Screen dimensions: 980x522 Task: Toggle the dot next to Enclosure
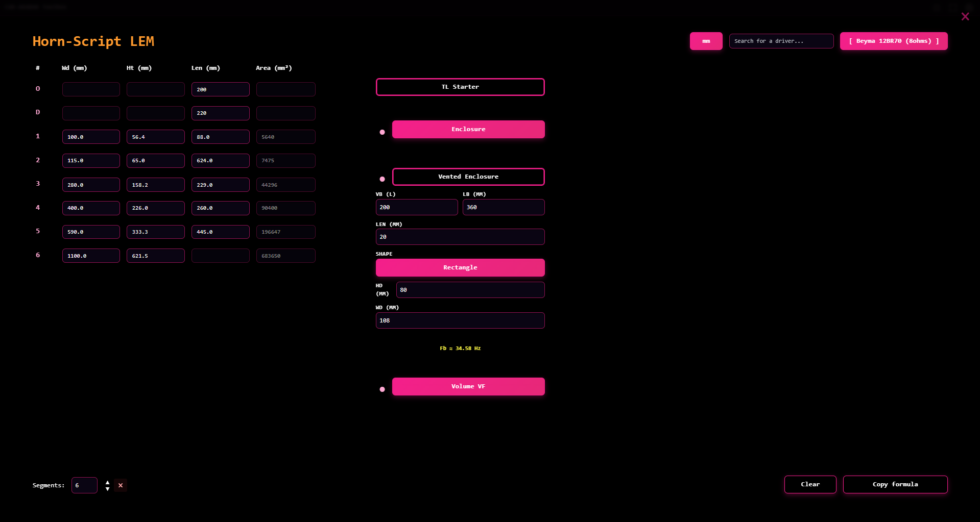pos(382,132)
